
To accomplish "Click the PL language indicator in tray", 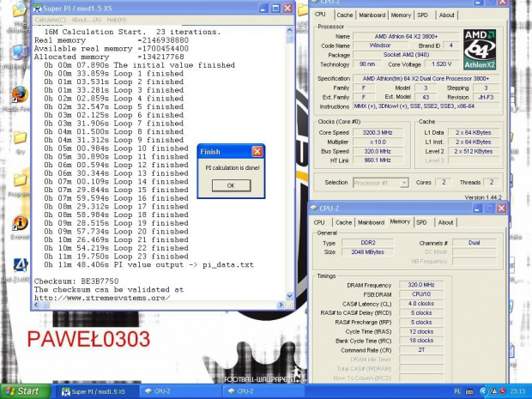I will [457, 391].
